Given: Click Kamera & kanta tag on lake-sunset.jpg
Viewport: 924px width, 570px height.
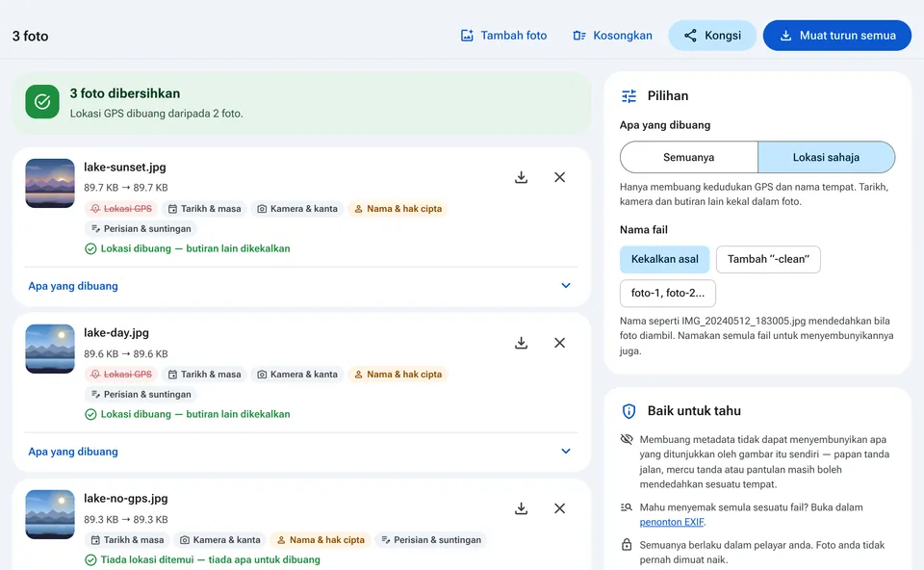Looking at the screenshot, I should coord(297,209).
